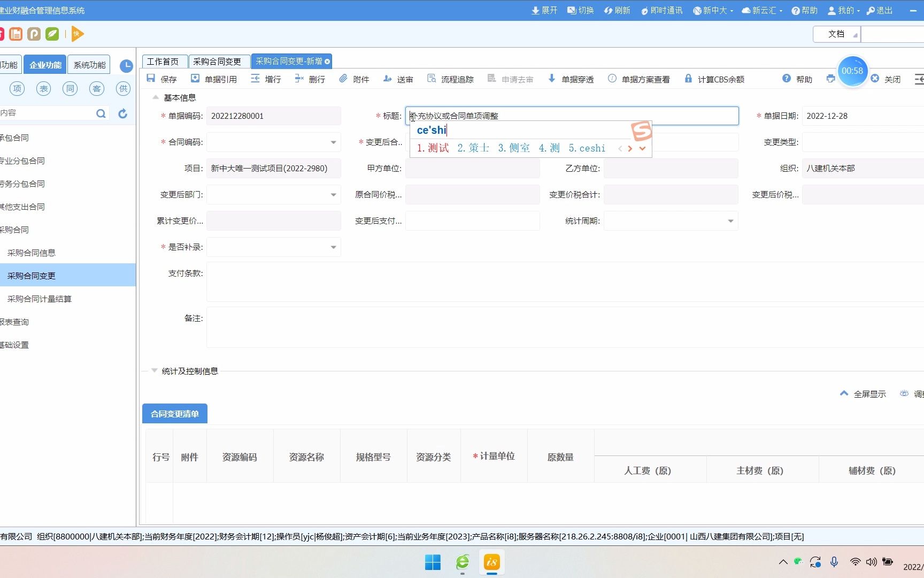924x578 pixels.
Task: Click the sidebar search magnifier icon
Action: (x=101, y=113)
